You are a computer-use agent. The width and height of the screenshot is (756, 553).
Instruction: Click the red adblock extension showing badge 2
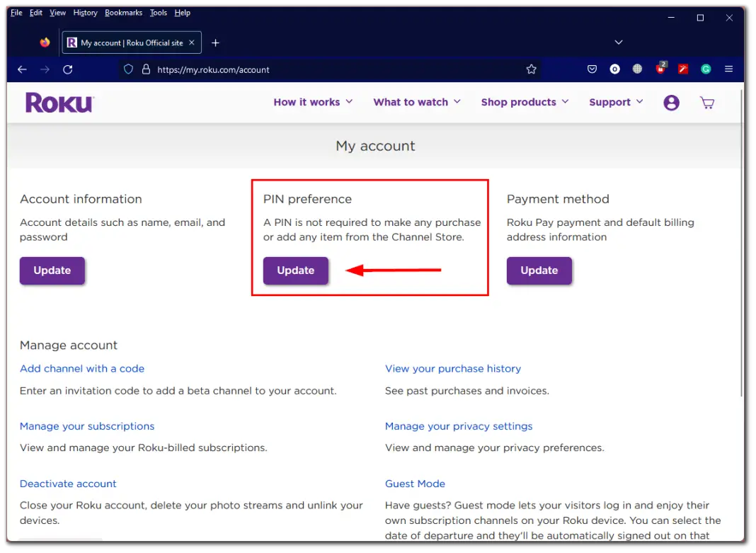tap(660, 69)
